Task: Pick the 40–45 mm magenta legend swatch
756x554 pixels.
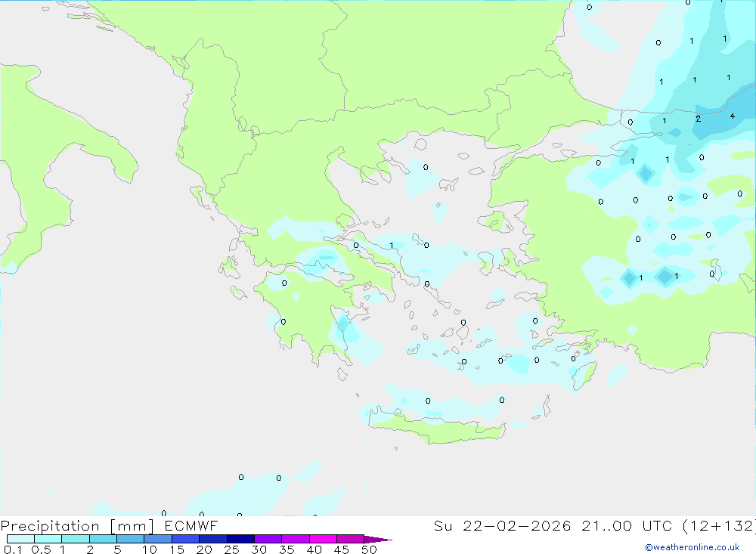Action: tap(323, 539)
